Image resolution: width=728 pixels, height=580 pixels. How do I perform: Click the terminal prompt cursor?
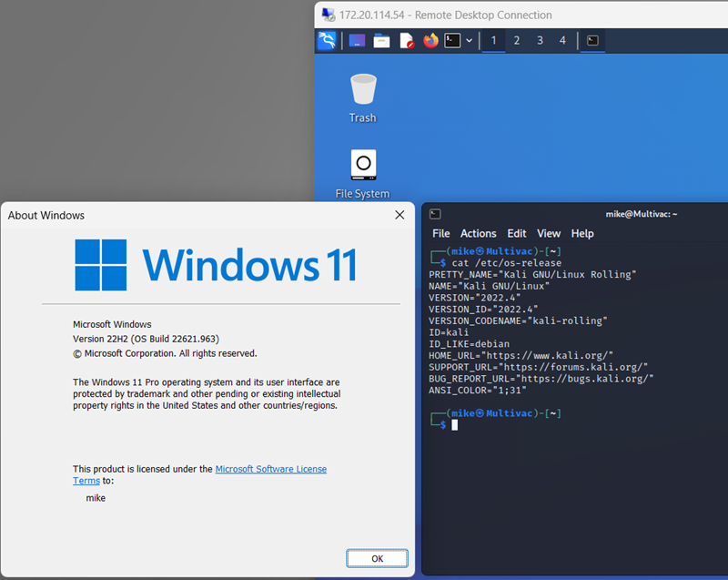[x=454, y=425]
